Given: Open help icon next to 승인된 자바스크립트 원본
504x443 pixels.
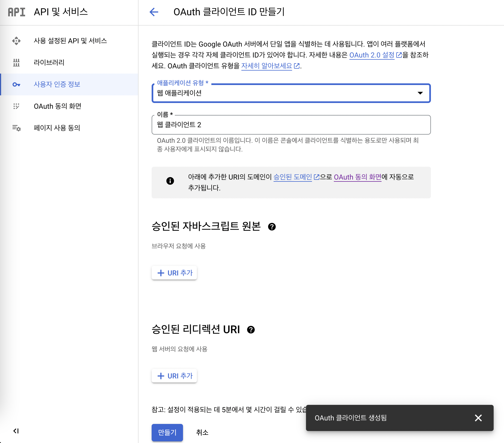Looking at the screenshot, I should pos(272,227).
